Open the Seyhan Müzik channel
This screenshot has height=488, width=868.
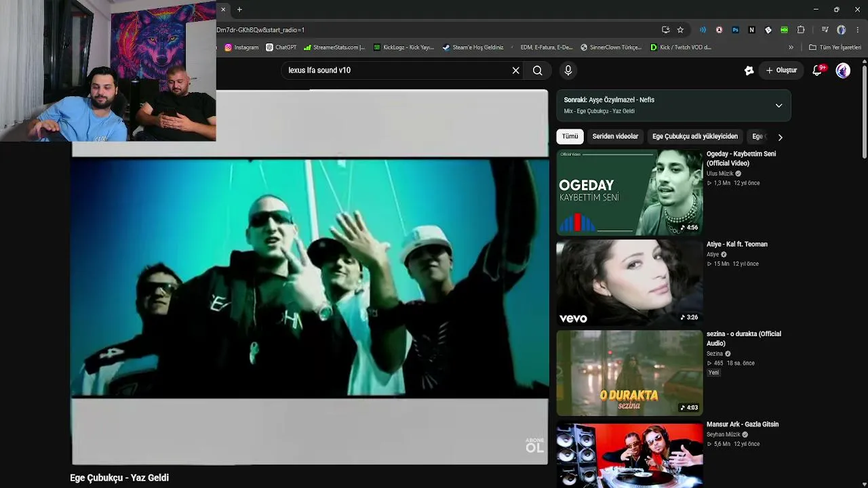724,434
